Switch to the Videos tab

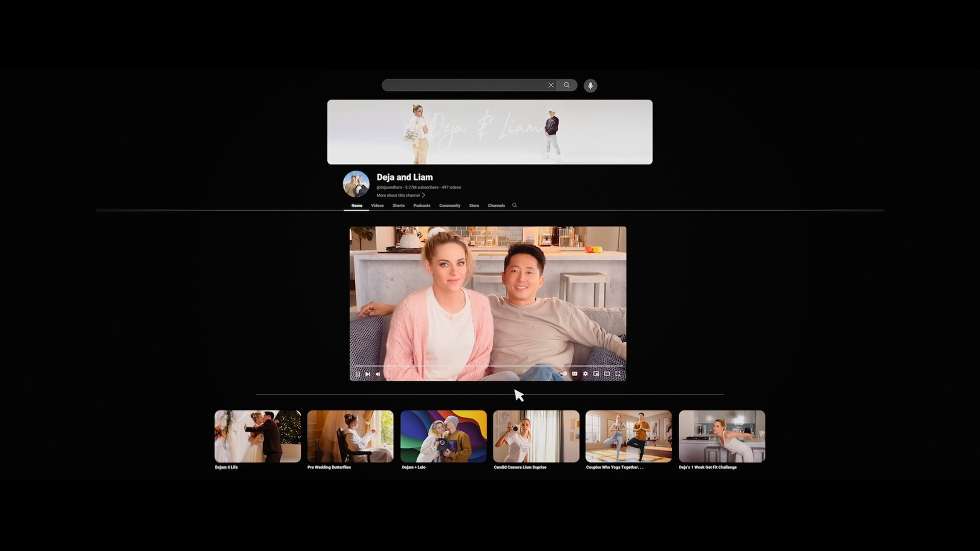[377, 205]
